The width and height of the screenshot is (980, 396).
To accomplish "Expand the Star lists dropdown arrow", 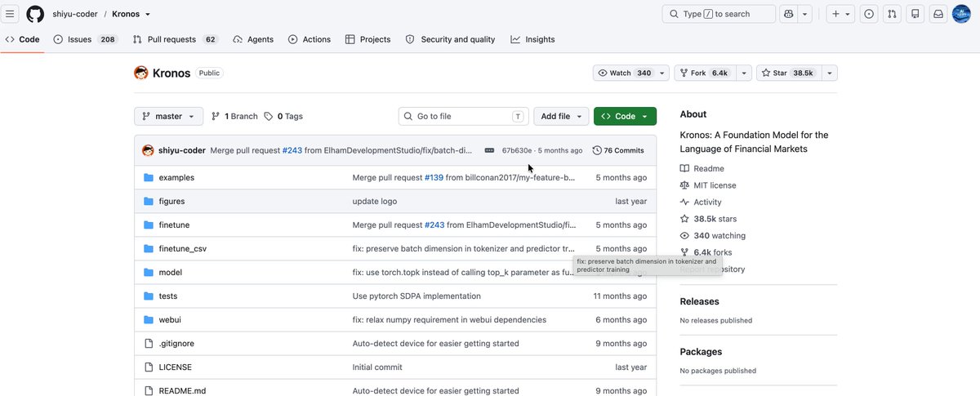I will click(x=830, y=73).
